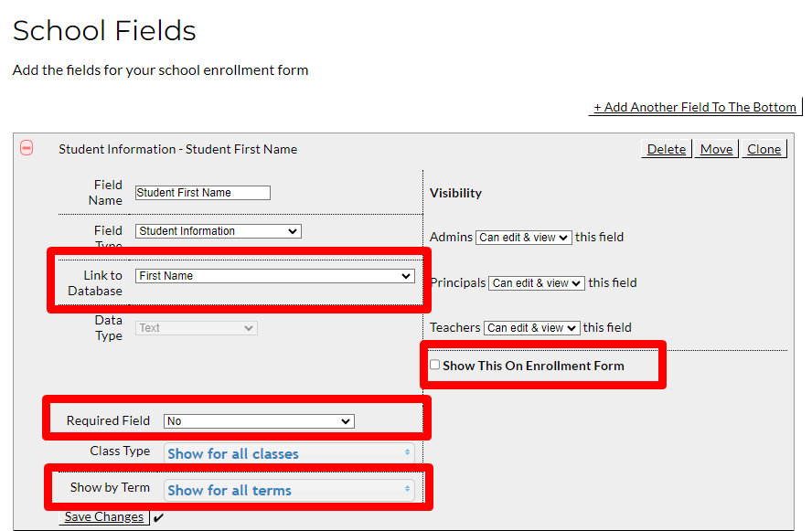Click the Delete link

pyautogui.click(x=666, y=149)
